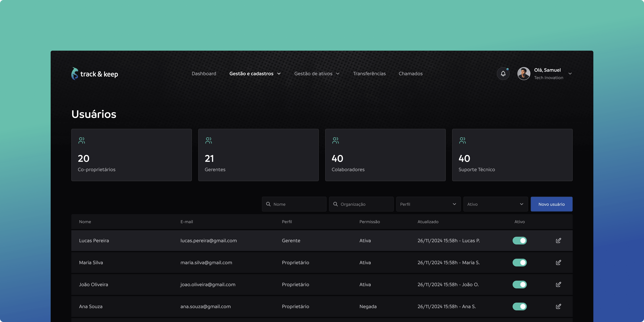Go to the Dashboard page
644x322 pixels.
(204, 73)
